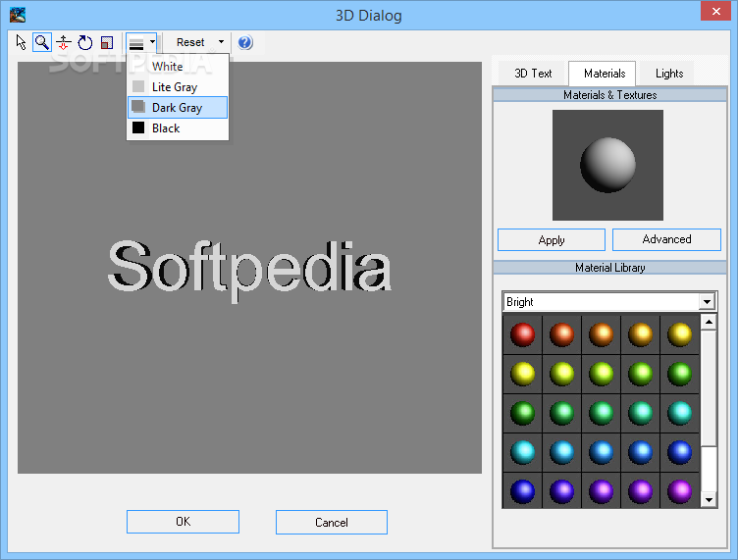Open the help question mark icon
This screenshot has width=738, height=560.
245,42
